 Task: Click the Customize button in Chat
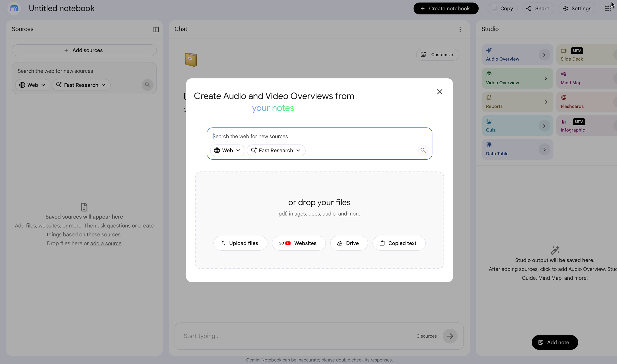click(x=437, y=55)
